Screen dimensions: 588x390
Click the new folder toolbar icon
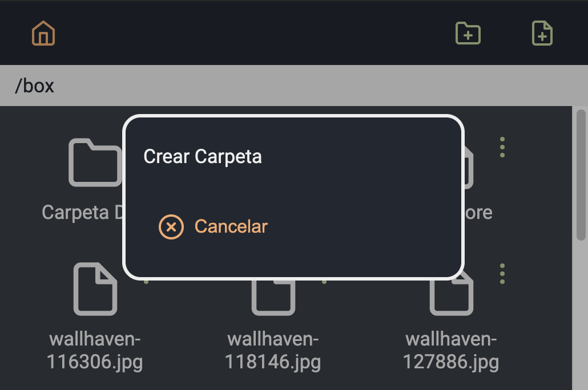pyautogui.click(x=468, y=33)
